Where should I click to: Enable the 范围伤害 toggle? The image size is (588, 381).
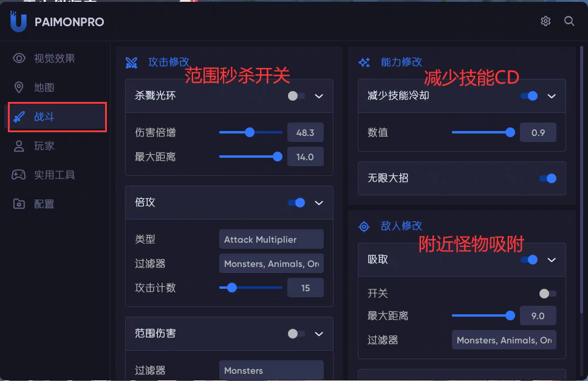296,334
